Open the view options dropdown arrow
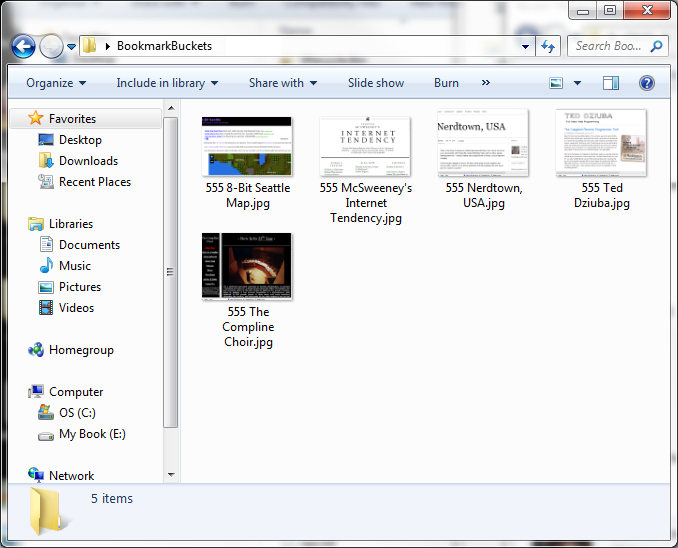The image size is (678, 548). tap(577, 83)
